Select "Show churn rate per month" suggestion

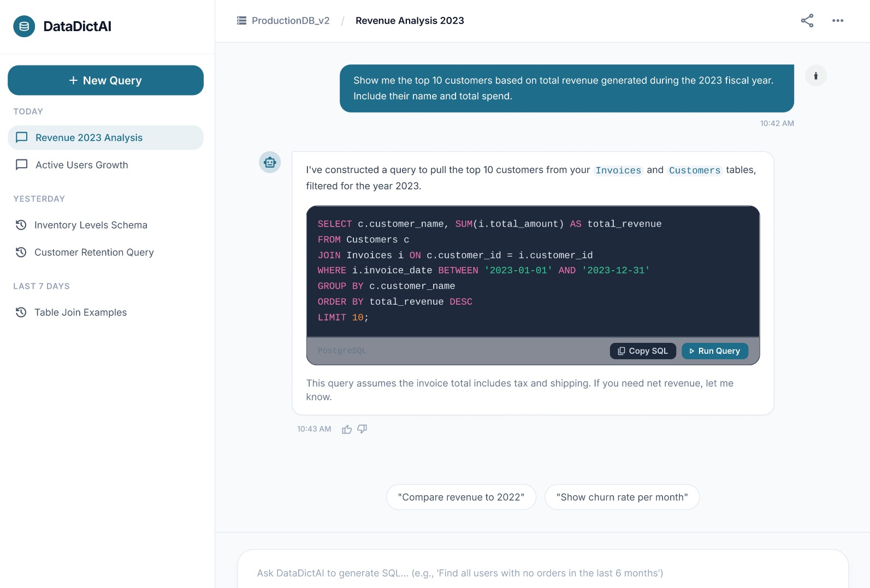click(622, 497)
